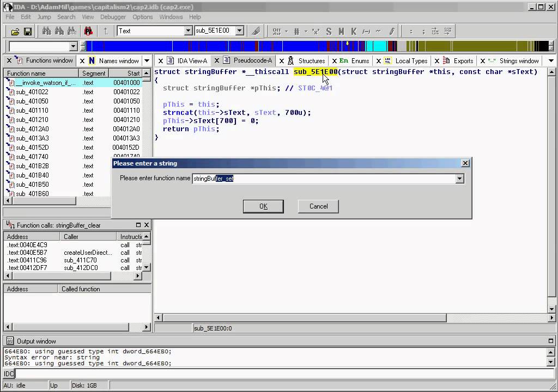Viewport: 558px width, 392px height.
Task: Sort functions by the Segment column header
Action: click(x=94, y=73)
